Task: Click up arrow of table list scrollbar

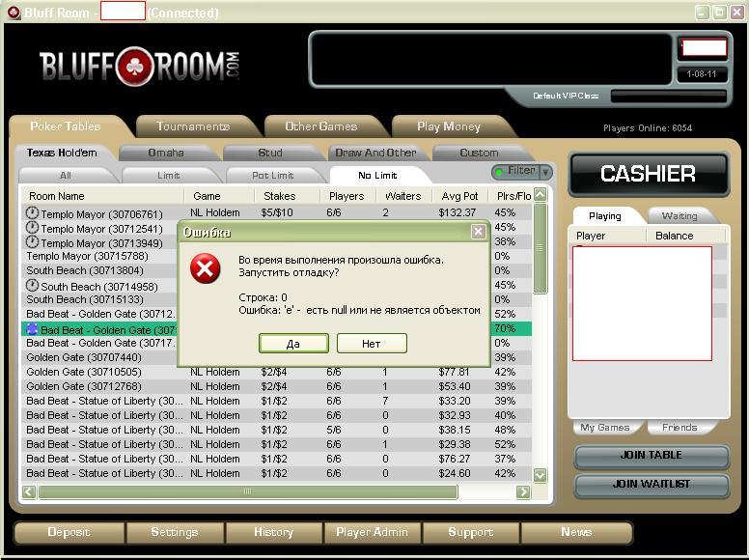Action: [x=541, y=195]
